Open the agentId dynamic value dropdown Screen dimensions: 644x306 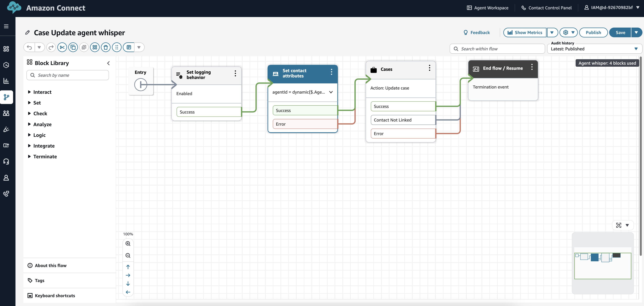point(331,92)
